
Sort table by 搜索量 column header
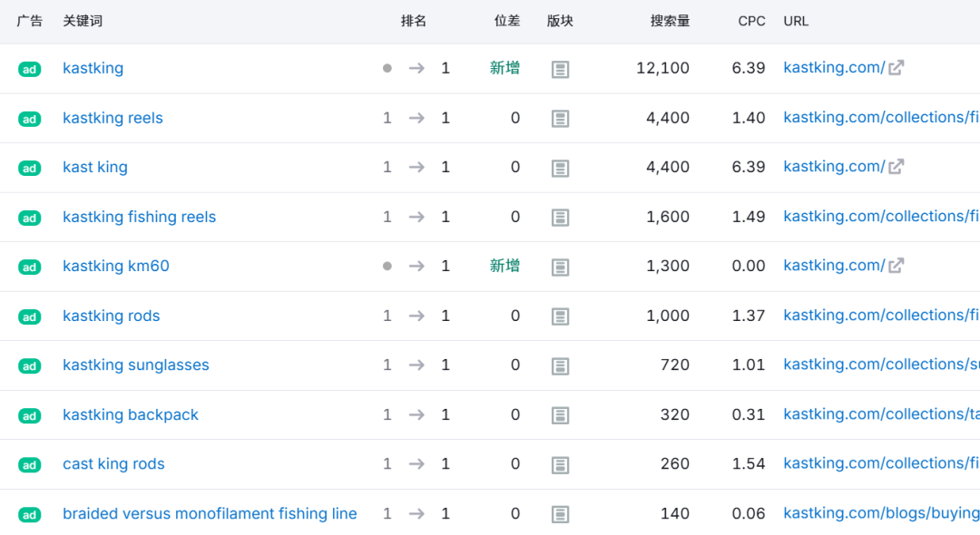tap(670, 21)
